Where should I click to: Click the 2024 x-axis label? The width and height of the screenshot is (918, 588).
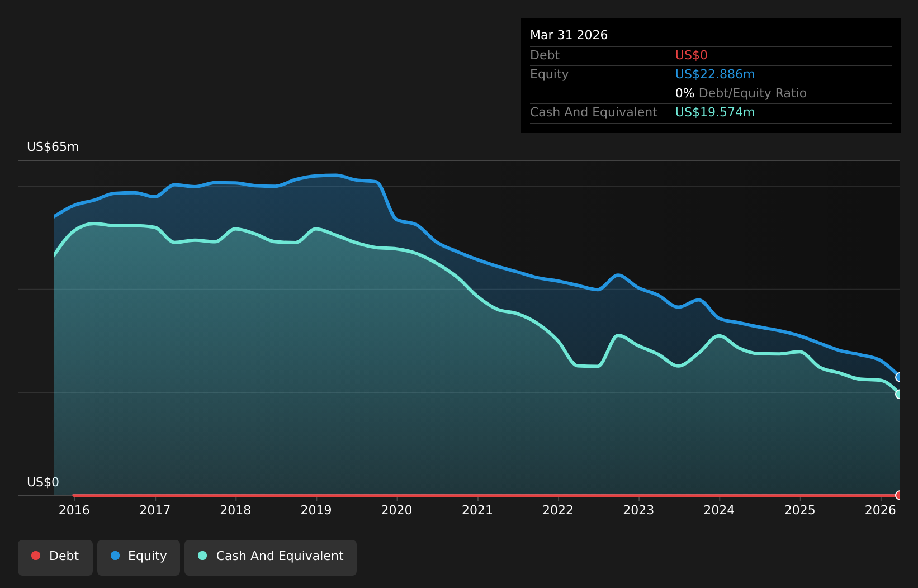[x=719, y=510]
